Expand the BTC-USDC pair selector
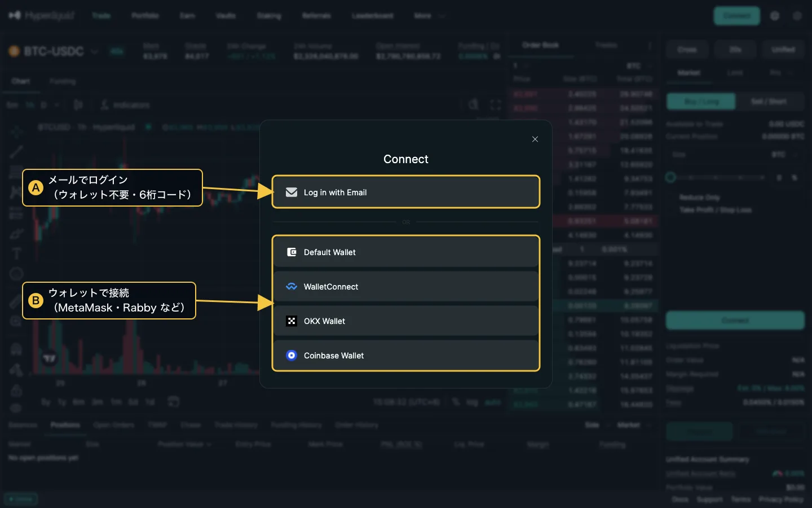The width and height of the screenshot is (812, 508). tap(54, 51)
